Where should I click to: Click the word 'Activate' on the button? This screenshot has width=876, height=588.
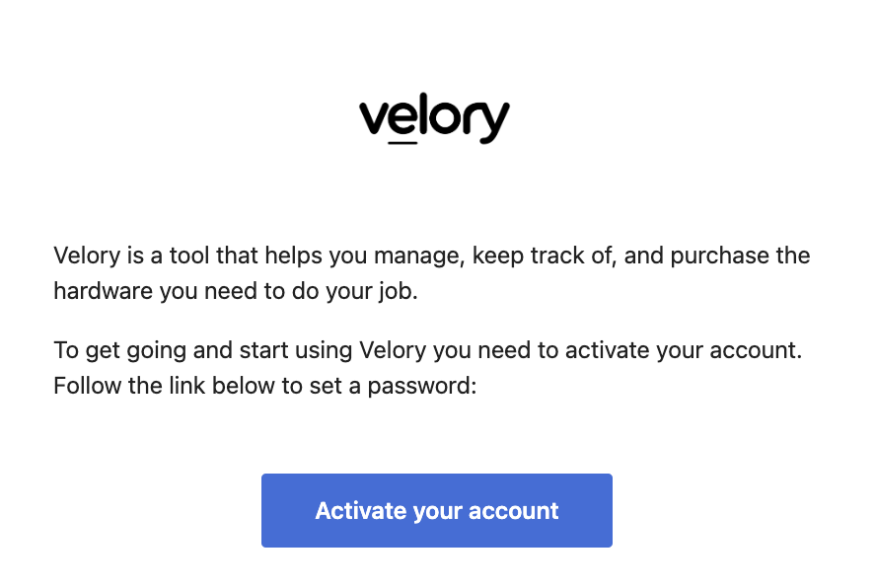(361, 510)
